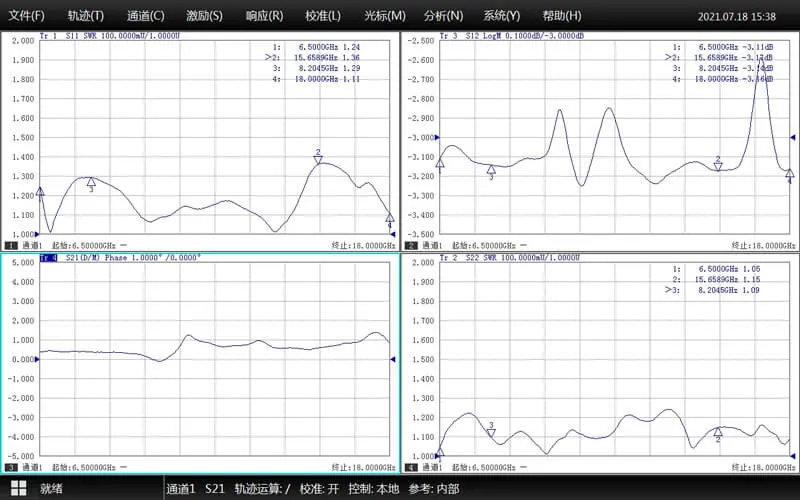800x500 pixels.
Task: Click window number 3 icon below S21 plot
Action: pyautogui.click(x=11, y=467)
